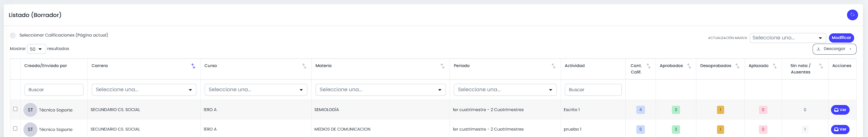The image size is (868, 137).
Task: Sort by Desaprobados column arrows
Action: click(737, 66)
